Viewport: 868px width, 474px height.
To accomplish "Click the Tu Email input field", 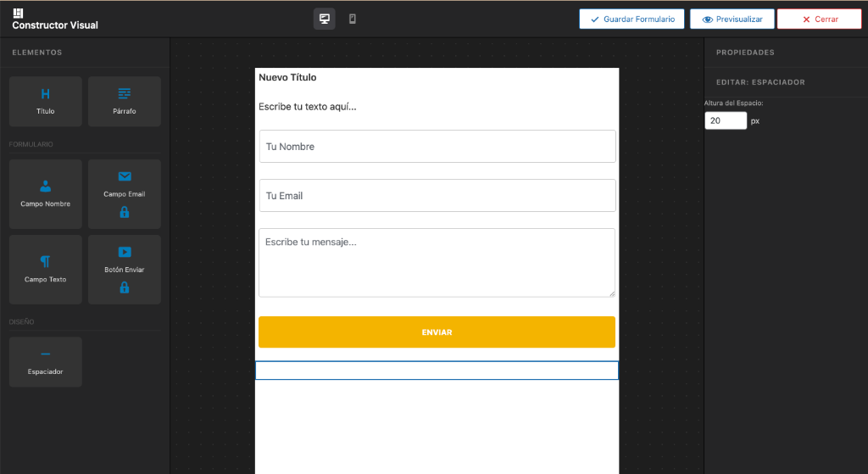I will (437, 196).
